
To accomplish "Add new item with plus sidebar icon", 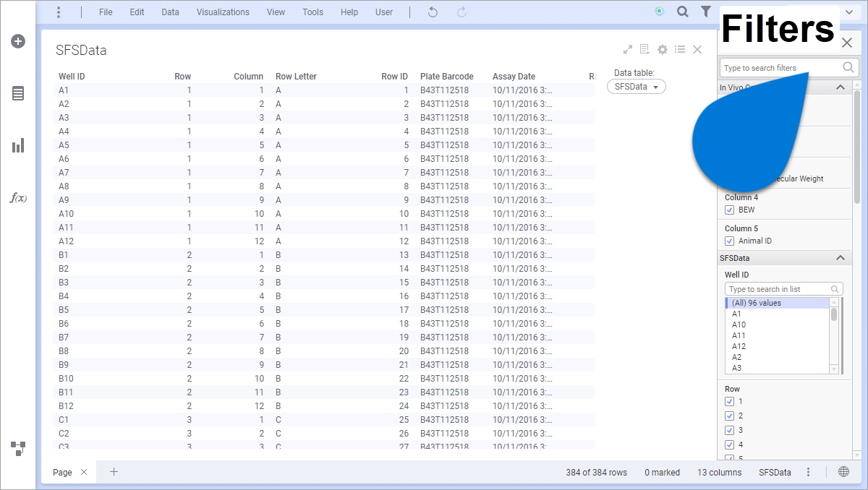I will (x=18, y=41).
